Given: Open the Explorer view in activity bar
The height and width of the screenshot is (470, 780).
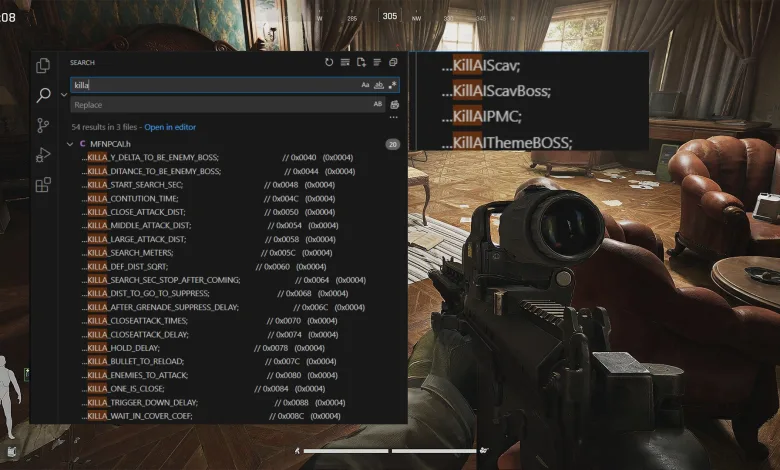Looking at the screenshot, I should pos(43,66).
